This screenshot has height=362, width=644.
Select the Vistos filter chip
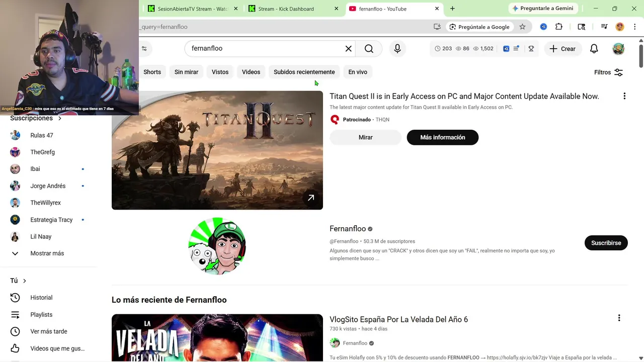pos(220,72)
